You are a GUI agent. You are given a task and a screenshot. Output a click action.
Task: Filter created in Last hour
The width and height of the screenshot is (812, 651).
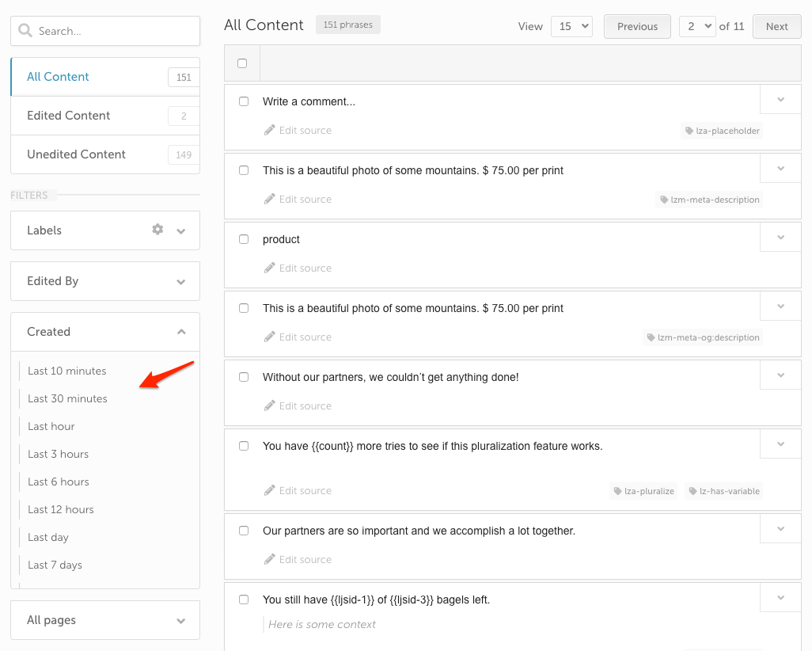[51, 426]
